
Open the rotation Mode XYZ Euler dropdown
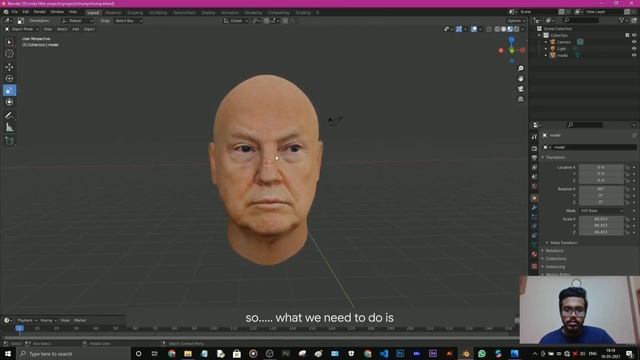(x=602, y=211)
